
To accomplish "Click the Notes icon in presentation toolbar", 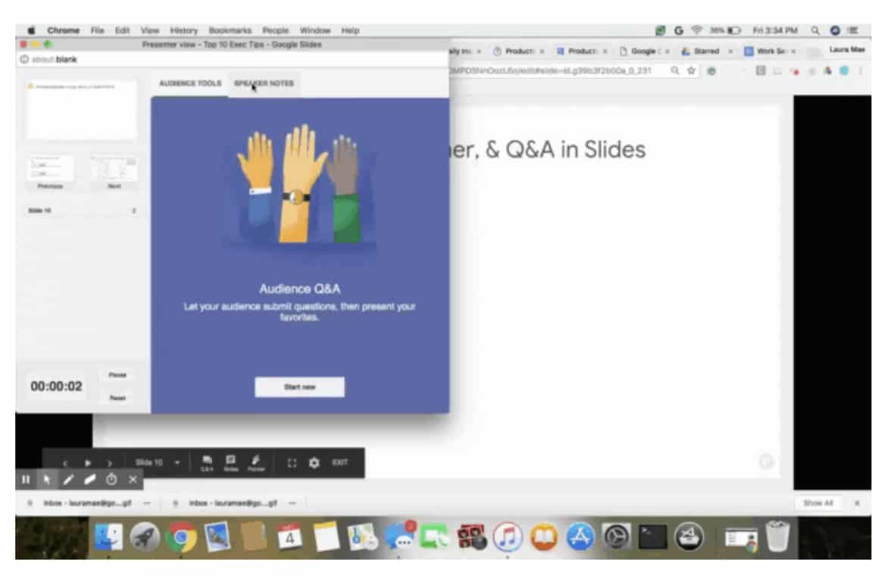I will tap(231, 463).
